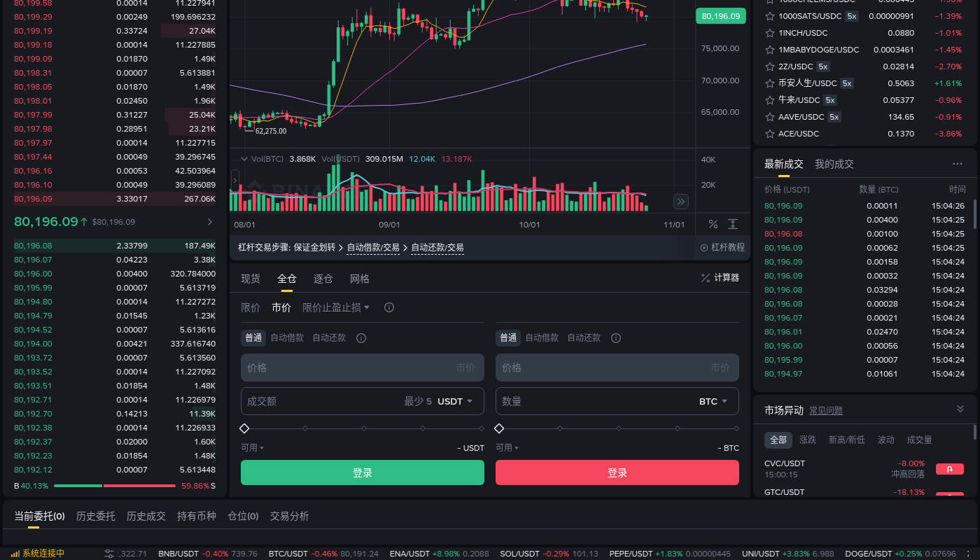Screen dimensions: 980x560
Task: Expand the 限价止盈止损 order type dropdown
Action: (336, 307)
